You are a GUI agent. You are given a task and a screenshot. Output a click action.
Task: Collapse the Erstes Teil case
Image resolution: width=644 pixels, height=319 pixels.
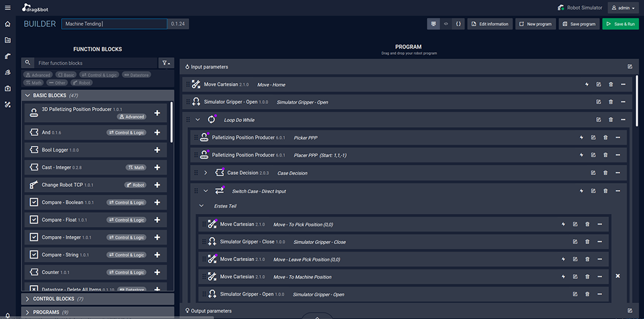[x=201, y=206]
